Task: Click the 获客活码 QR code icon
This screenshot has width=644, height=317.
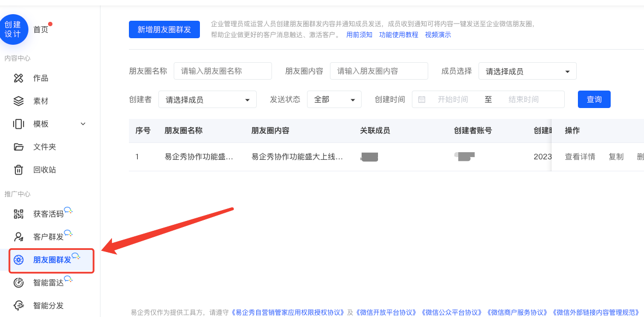Action: (x=19, y=214)
